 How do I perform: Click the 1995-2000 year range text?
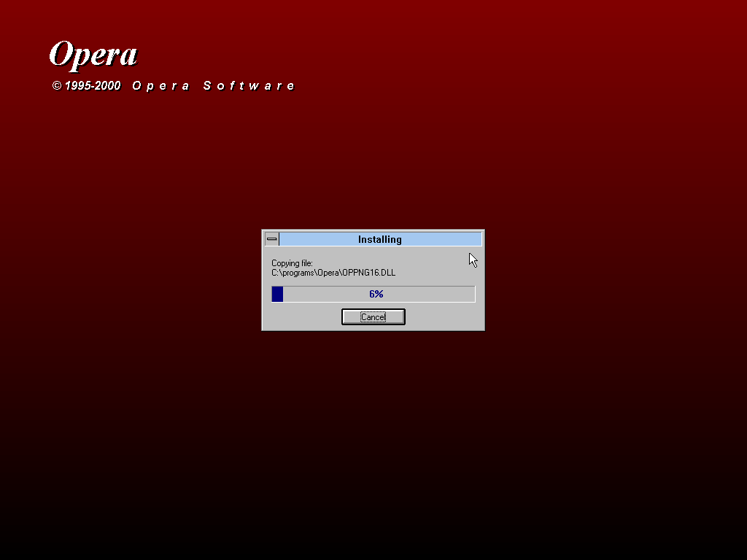click(93, 86)
